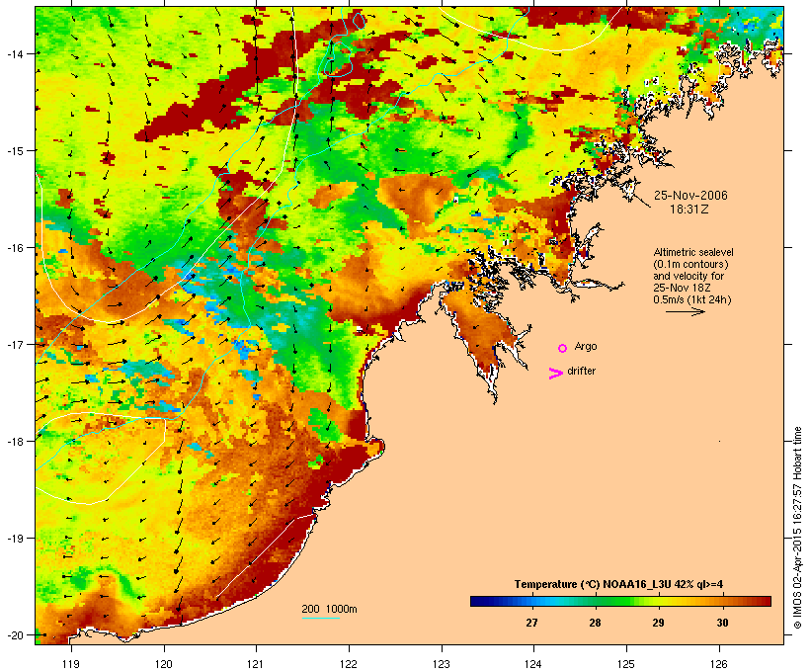This screenshot has width=810, height=672.
Task: Click the longitude axis label '124'
Action: click(x=533, y=664)
